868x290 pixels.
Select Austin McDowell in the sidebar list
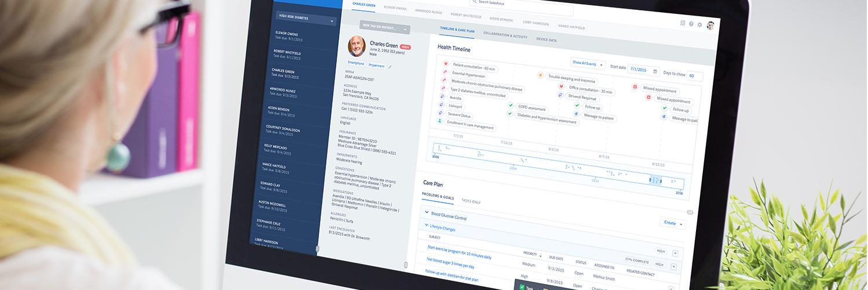pyautogui.click(x=288, y=205)
